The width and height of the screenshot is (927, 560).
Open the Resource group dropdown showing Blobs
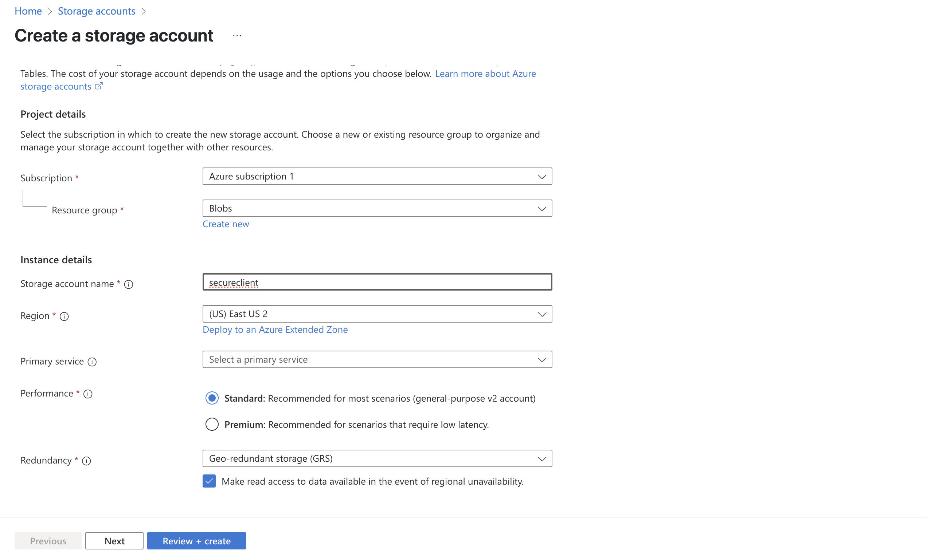click(x=378, y=208)
